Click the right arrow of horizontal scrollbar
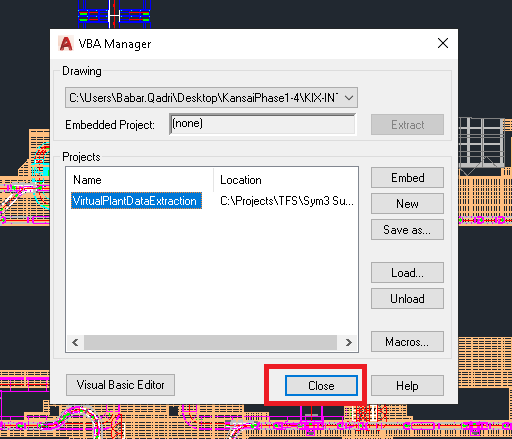This screenshot has height=439, width=512. pyautogui.click(x=348, y=342)
